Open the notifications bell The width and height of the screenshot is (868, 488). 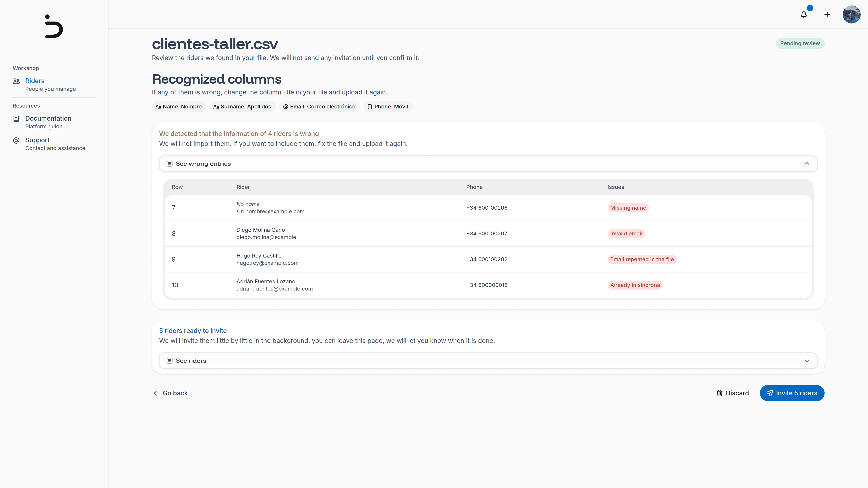click(804, 14)
